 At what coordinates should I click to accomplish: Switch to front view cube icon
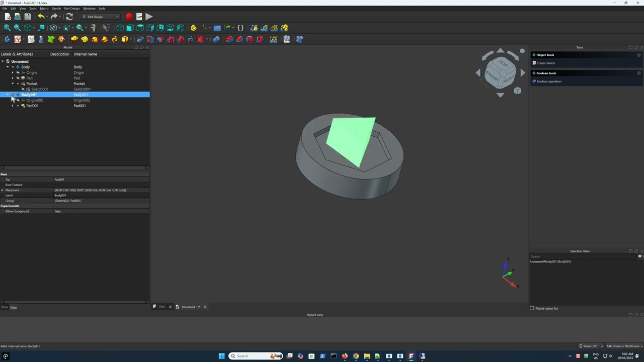pos(130,28)
